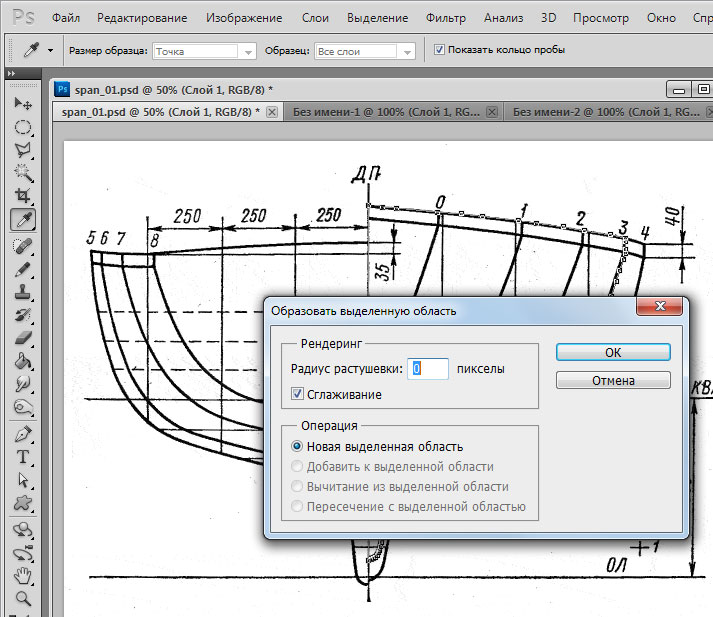Image resolution: width=713 pixels, height=617 pixels.
Task: Select the Crop tool
Action: pyautogui.click(x=22, y=196)
